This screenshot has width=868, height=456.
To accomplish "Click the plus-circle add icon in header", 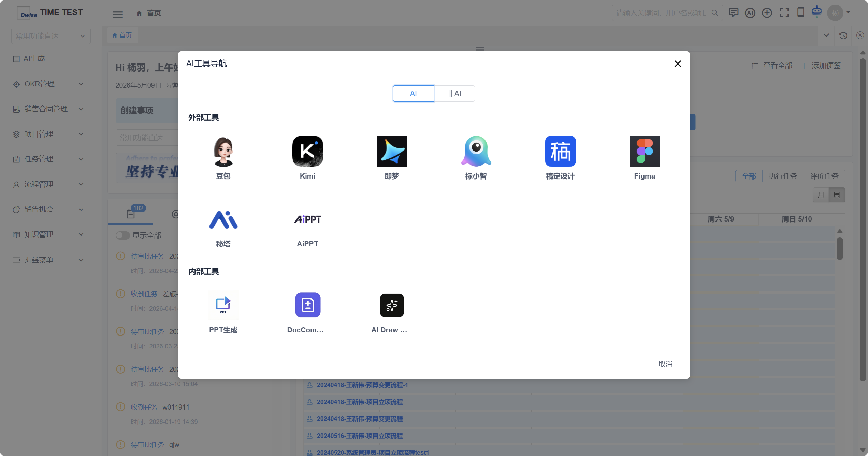I will (767, 13).
